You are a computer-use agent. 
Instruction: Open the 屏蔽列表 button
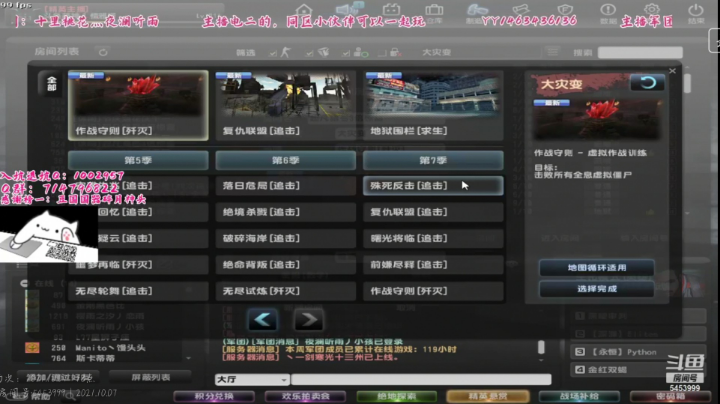tap(151, 377)
